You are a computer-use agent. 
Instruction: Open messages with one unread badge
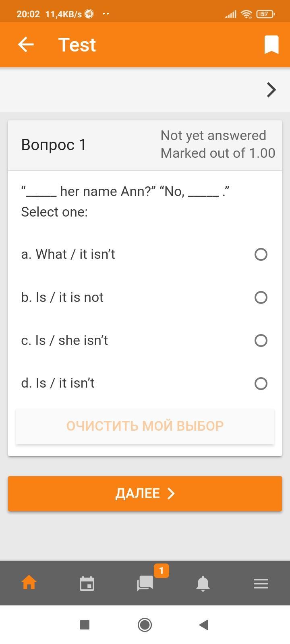coord(145,583)
